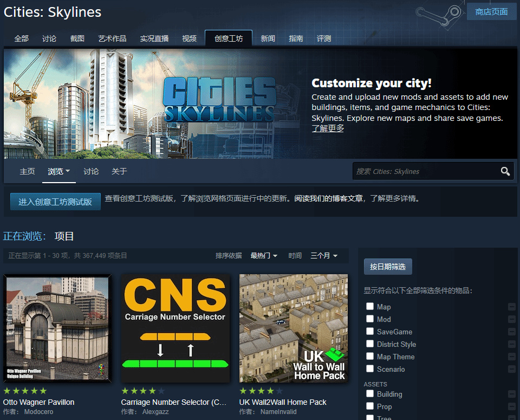The width and height of the screenshot is (520, 420).
Task: Check the Map filter checkbox
Action: tap(370, 306)
